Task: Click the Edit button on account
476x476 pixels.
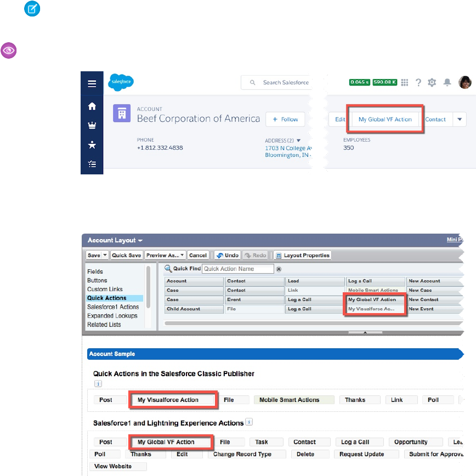Action: tap(340, 120)
